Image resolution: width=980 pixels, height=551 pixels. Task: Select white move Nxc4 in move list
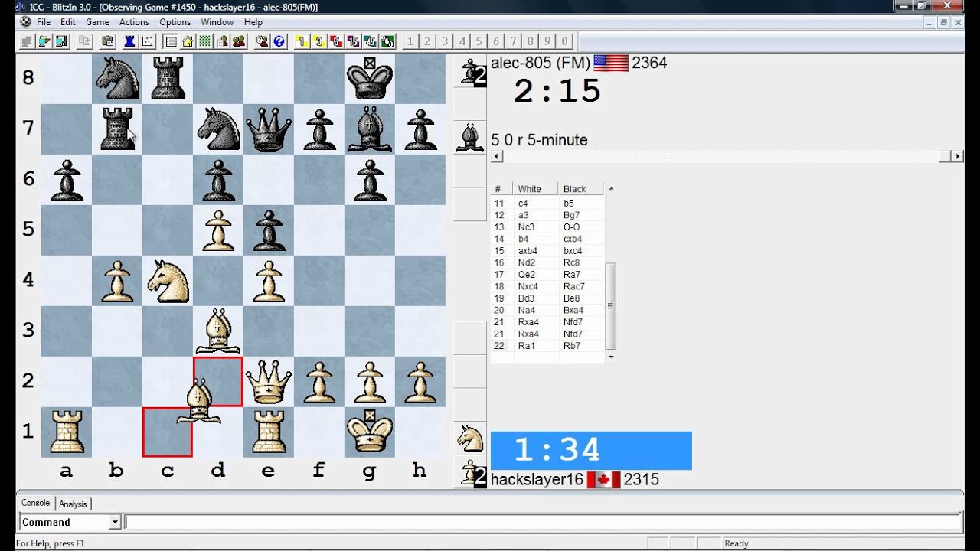(x=530, y=286)
